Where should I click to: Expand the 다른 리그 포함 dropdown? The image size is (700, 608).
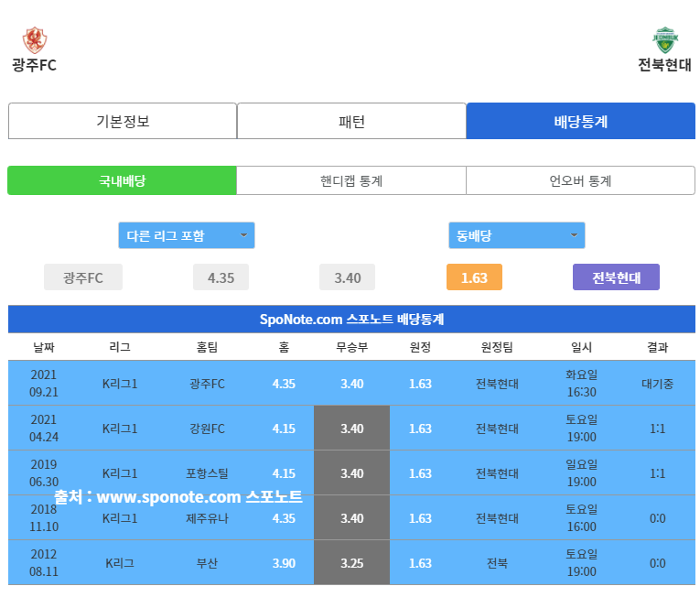click(x=187, y=235)
